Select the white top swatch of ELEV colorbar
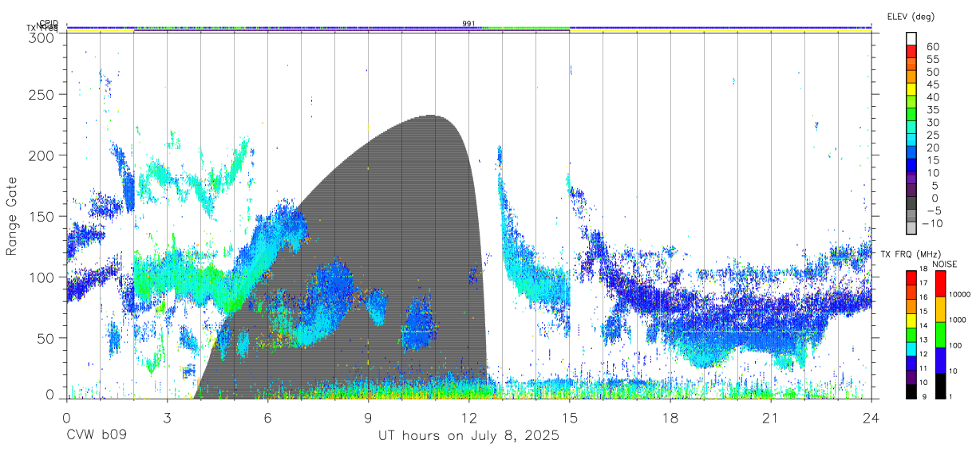This screenshot has height=452, width=980. pos(912,37)
